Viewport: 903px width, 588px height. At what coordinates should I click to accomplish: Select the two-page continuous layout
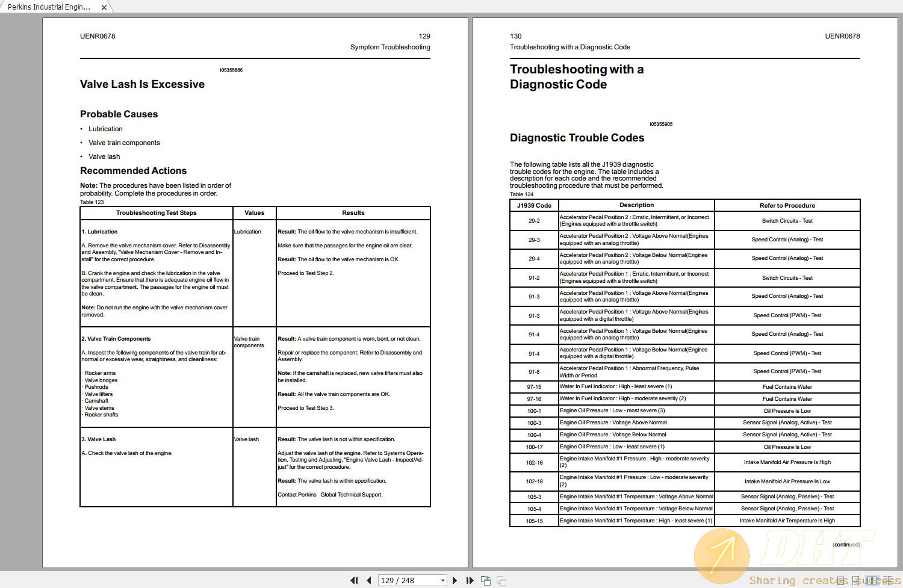click(888, 580)
